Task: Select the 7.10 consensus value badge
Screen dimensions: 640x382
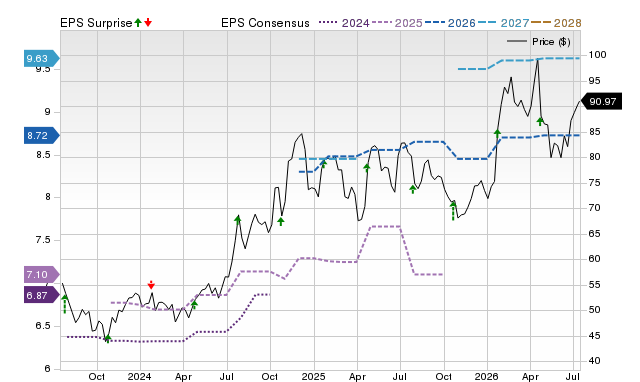Action: [42, 275]
